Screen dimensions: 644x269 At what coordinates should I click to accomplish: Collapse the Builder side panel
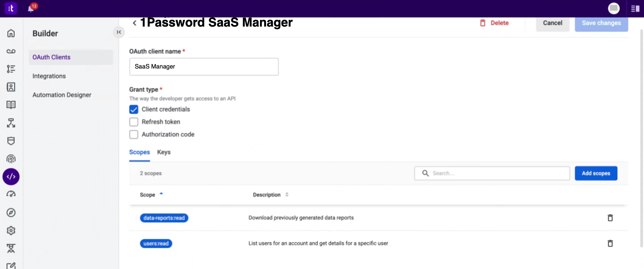pyautogui.click(x=119, y=32)
